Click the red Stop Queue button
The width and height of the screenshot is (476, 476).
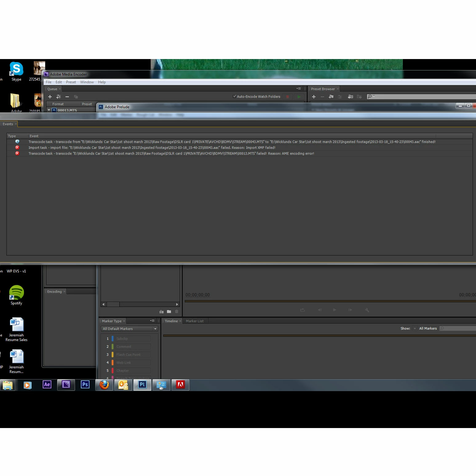click(x=288, y=97)
